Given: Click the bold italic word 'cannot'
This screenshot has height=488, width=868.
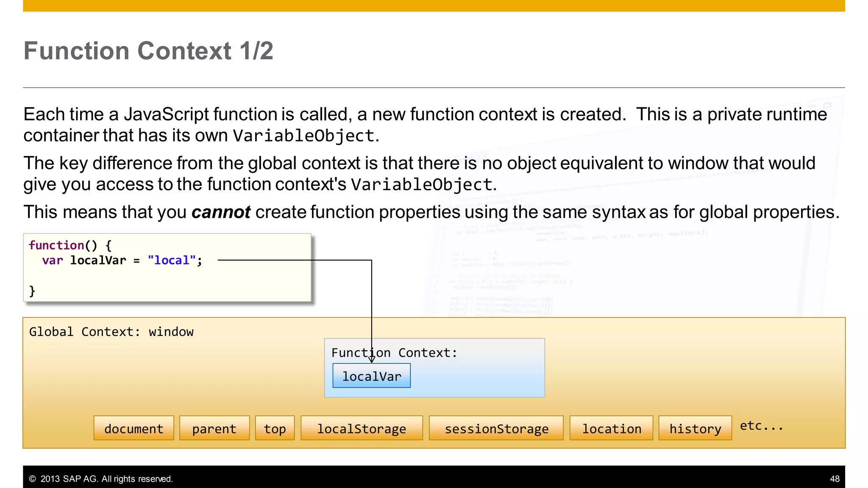Looking at the screenshot, I should pos(221,212).
